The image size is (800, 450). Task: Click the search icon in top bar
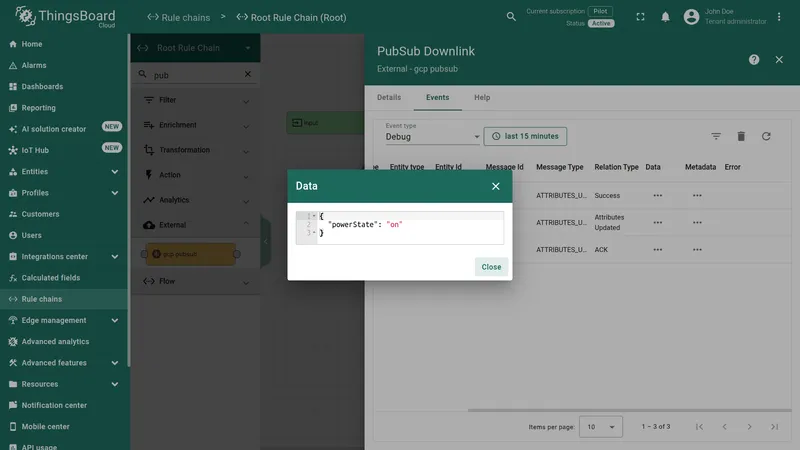click(511, 17)
